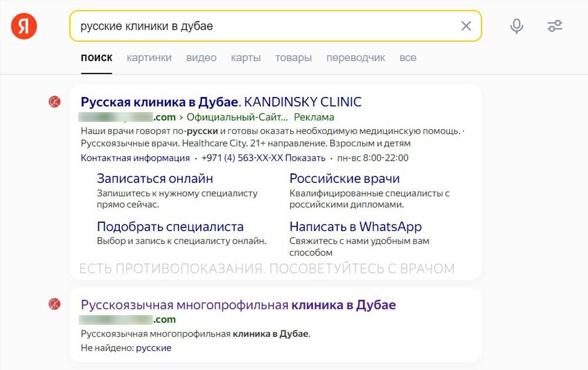588x370 pixels.
Task: Open the карты tab
Action: pos(245,58)
